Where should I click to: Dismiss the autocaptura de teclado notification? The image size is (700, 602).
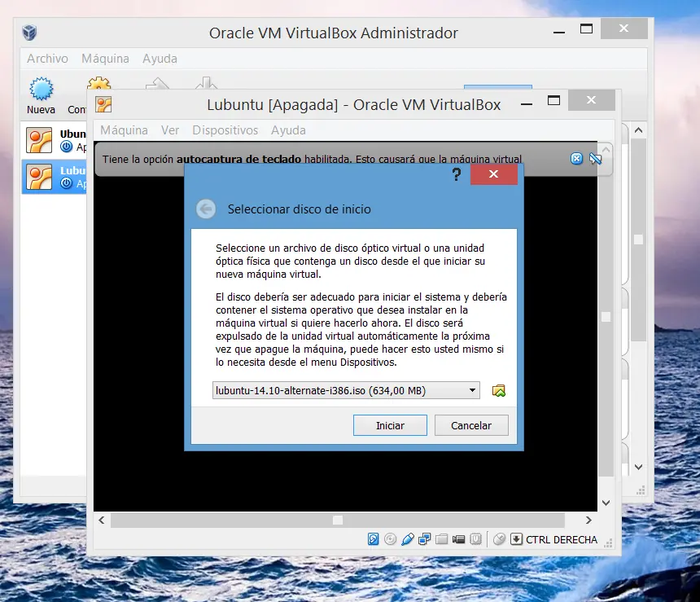click(x=576, y=158)
